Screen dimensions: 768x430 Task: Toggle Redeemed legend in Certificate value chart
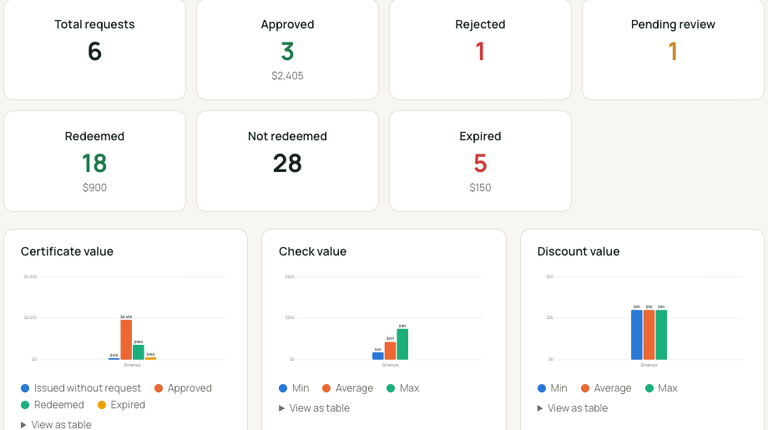tap(52, 405)
